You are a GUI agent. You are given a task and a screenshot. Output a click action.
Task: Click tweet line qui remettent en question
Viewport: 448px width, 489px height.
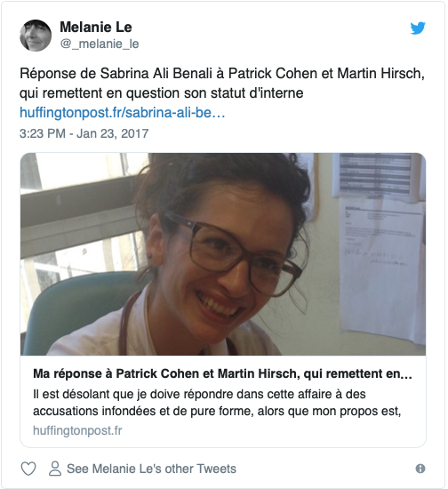click(x=162, y=93)
